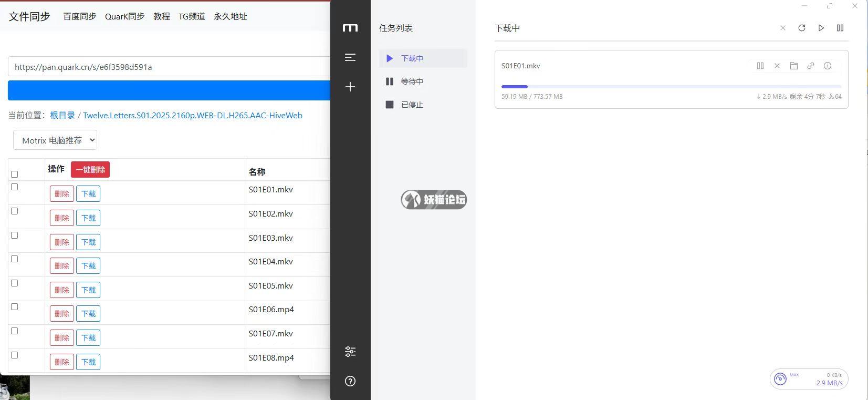Check the box for S01E05.mkv row
Viewport: 868px width, 400px height.
[x=15, y=283]
